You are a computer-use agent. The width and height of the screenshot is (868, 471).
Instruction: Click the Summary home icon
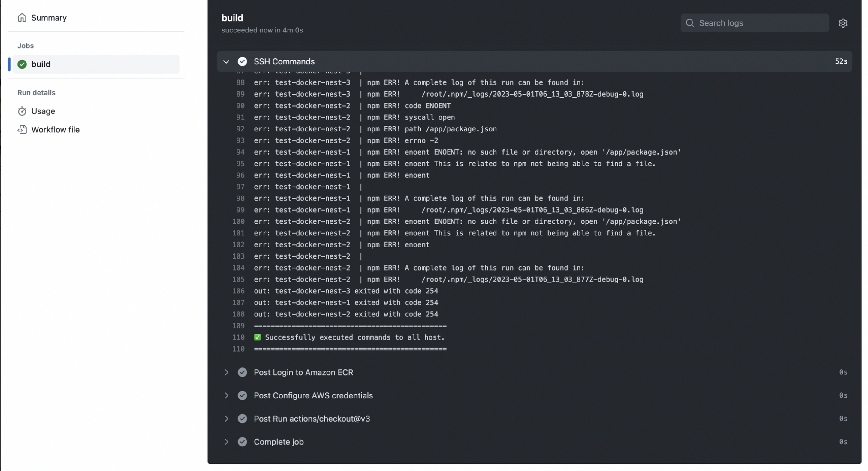pos(22,17)
